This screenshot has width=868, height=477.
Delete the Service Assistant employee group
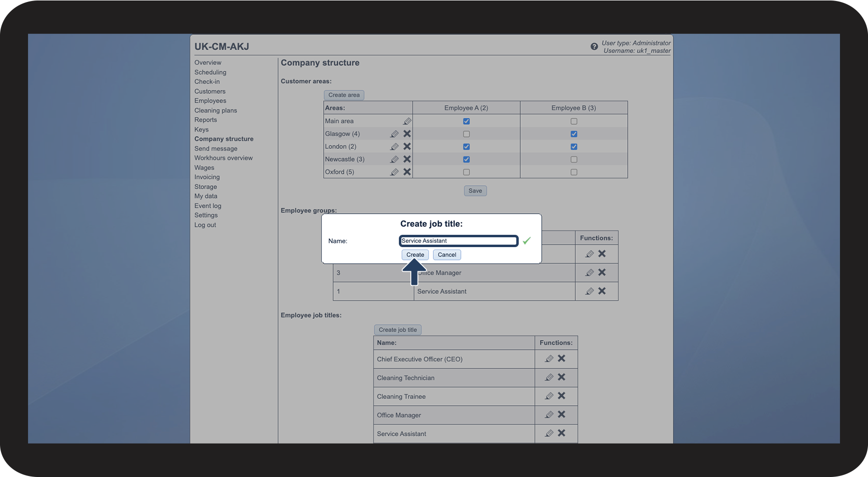(x=602, y=291)
